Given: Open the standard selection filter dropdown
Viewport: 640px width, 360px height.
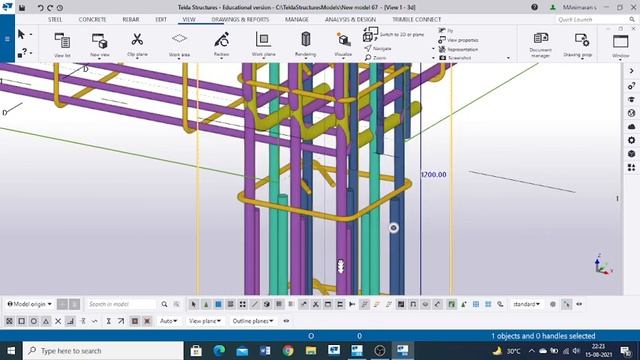Looking at the screenshot, I should [x=527, y=304].
